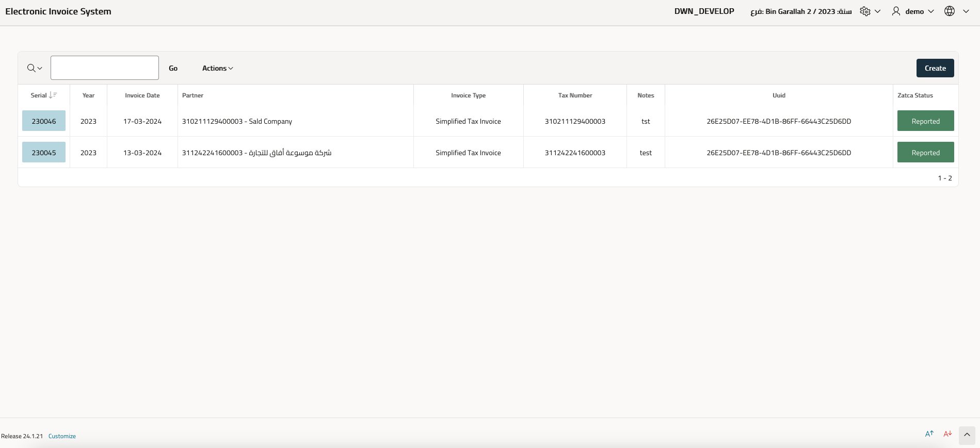This screenshot has height=448, width=980.
Task: Click the settings gear icon in header
Action: click(x=865, y=11)
